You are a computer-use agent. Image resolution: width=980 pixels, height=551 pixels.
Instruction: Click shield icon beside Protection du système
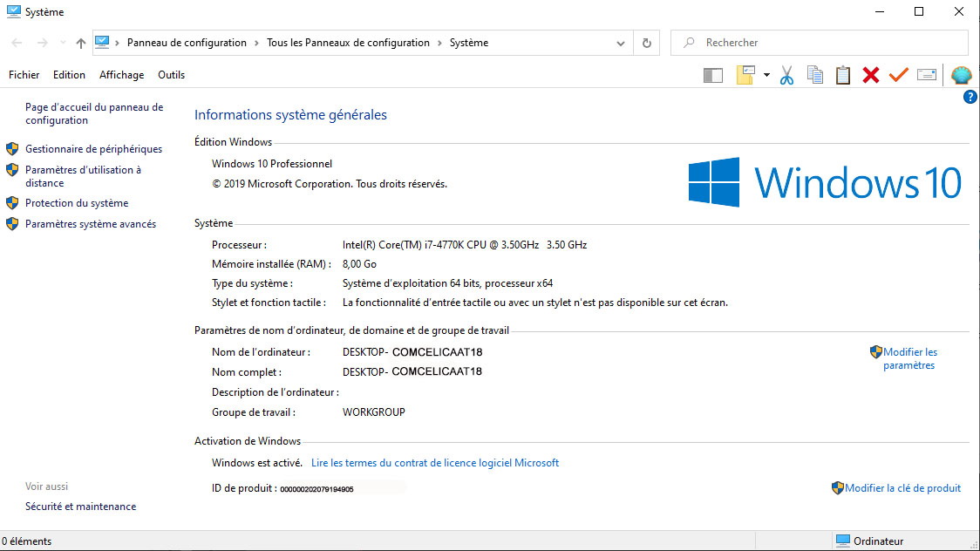click(12, 203)
